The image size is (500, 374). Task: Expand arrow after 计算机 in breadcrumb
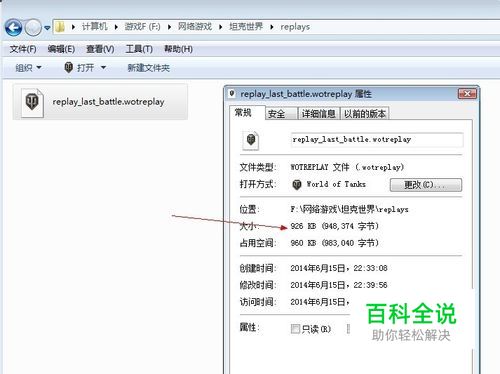click(116, 27)
